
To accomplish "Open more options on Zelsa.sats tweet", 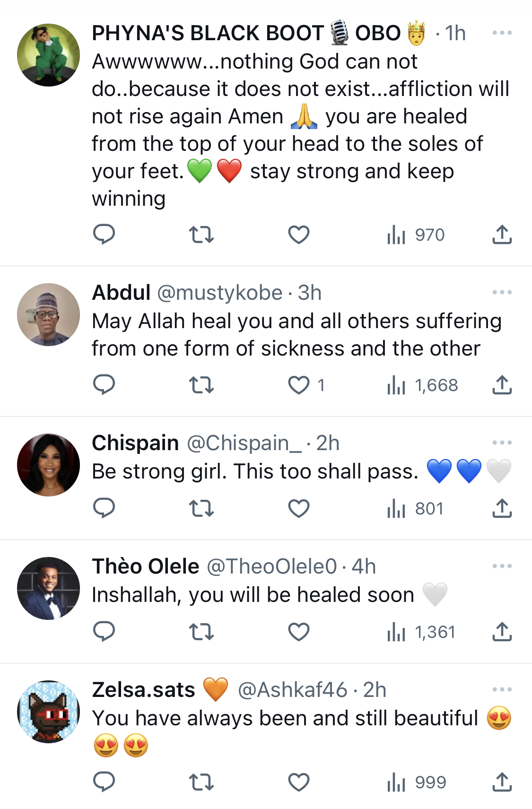I will point(502,689).
